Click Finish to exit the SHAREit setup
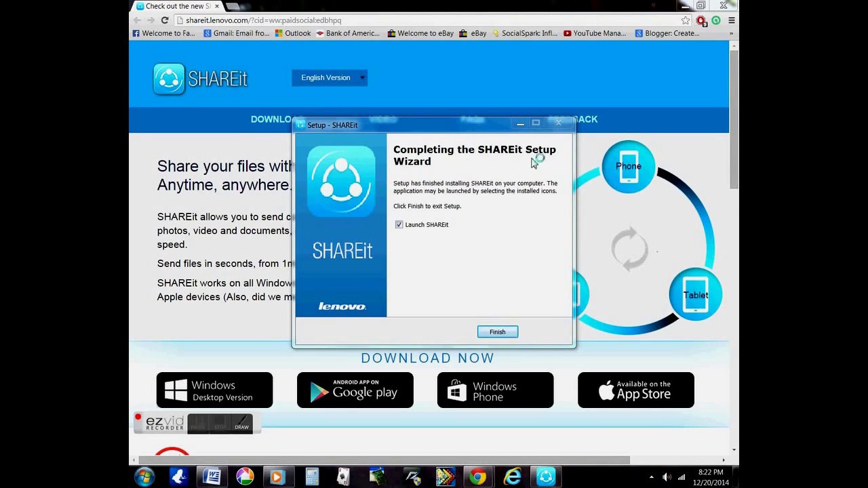This screenshot has height=488, width=868. [497, 331]
